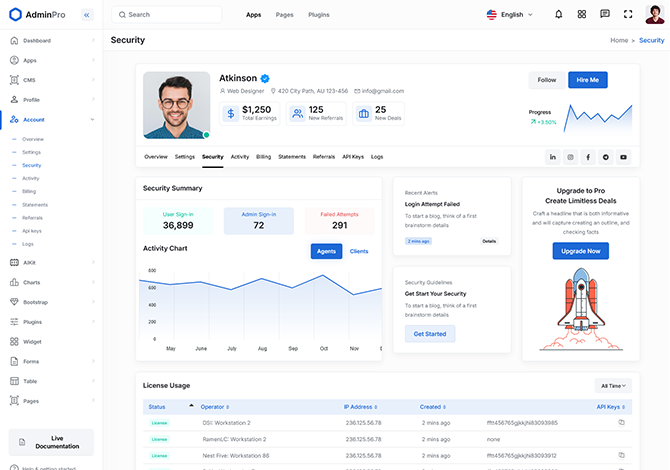Open the notifications bell
Viewport: 670px width, 470px height.
[558, 15]
